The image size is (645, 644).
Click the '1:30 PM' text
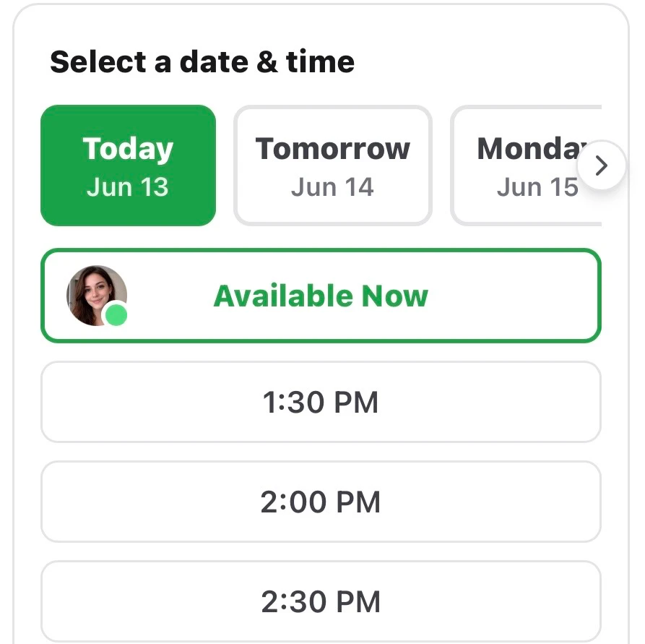click(321, 403)
